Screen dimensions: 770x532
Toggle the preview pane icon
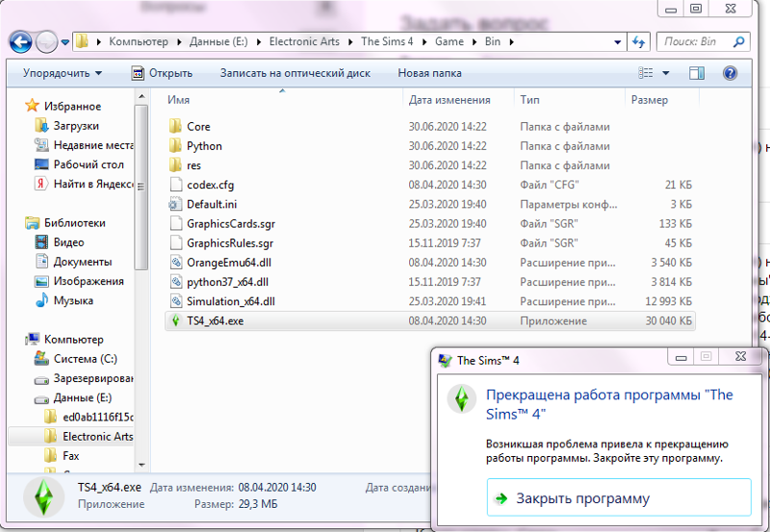point(696,73)
